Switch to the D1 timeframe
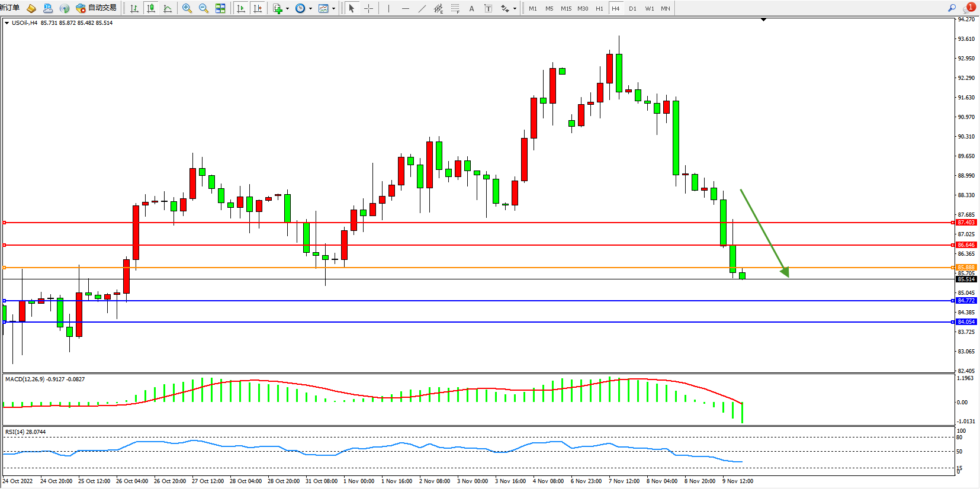980x489 pixels. point(632,8)
